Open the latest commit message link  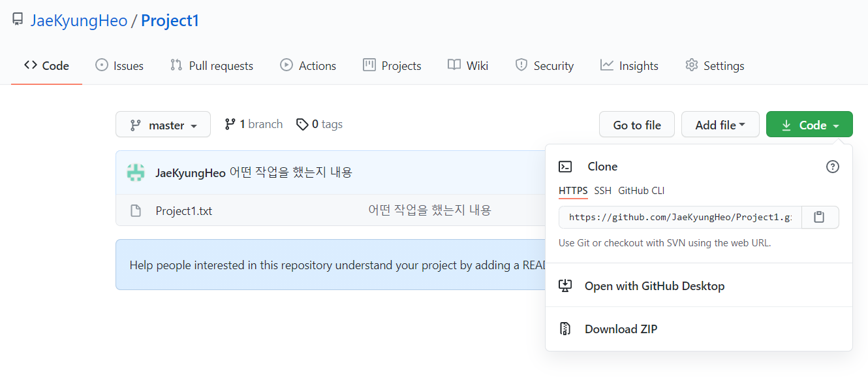(291, 172)
